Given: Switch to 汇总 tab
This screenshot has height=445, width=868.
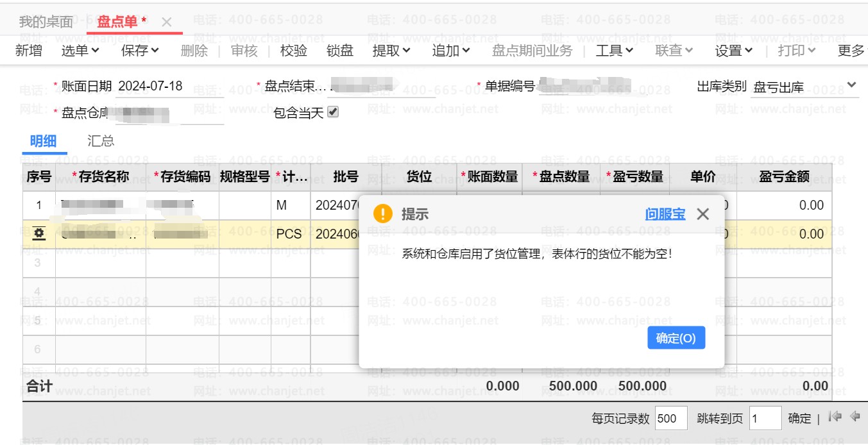Looking at the screenshot, I should coord(101,141).
